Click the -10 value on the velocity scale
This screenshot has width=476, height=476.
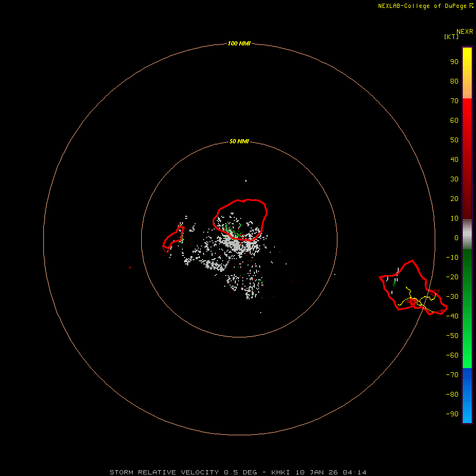452,258
